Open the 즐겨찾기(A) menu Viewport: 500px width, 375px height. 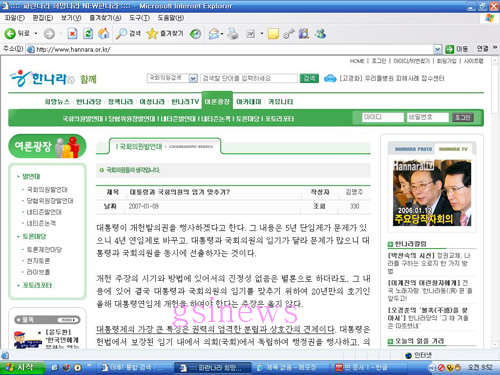[105, 18]
